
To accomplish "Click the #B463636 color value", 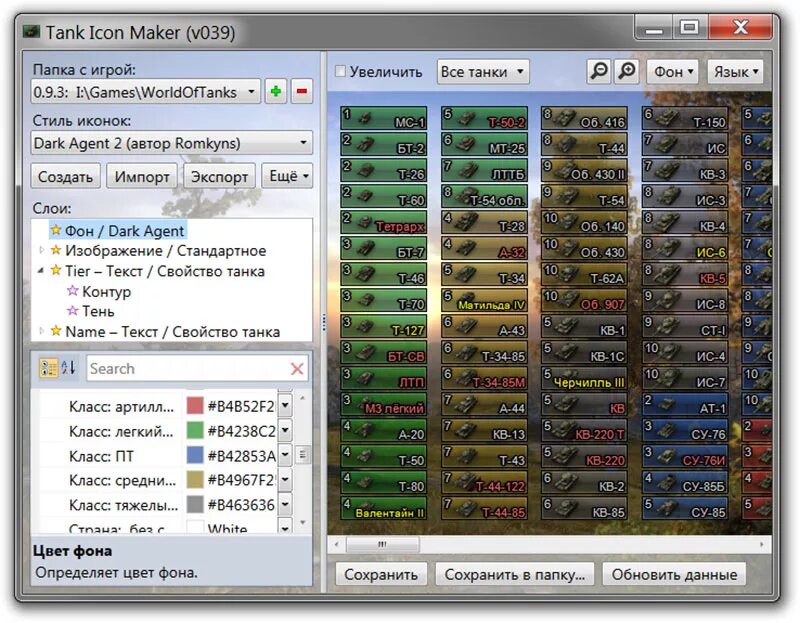I will pyautogui.click(x=241, y=505).
